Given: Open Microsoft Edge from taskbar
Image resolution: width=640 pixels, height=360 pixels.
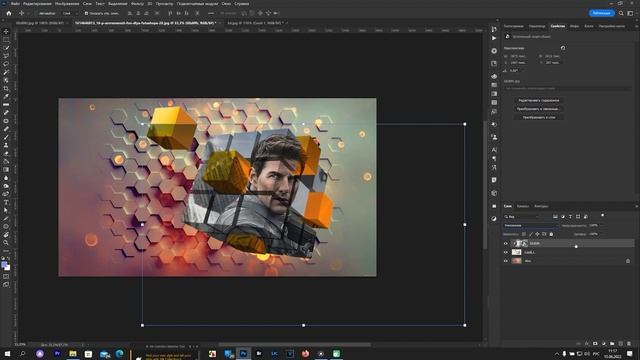Looking at the screenshot, I should 119,354.
